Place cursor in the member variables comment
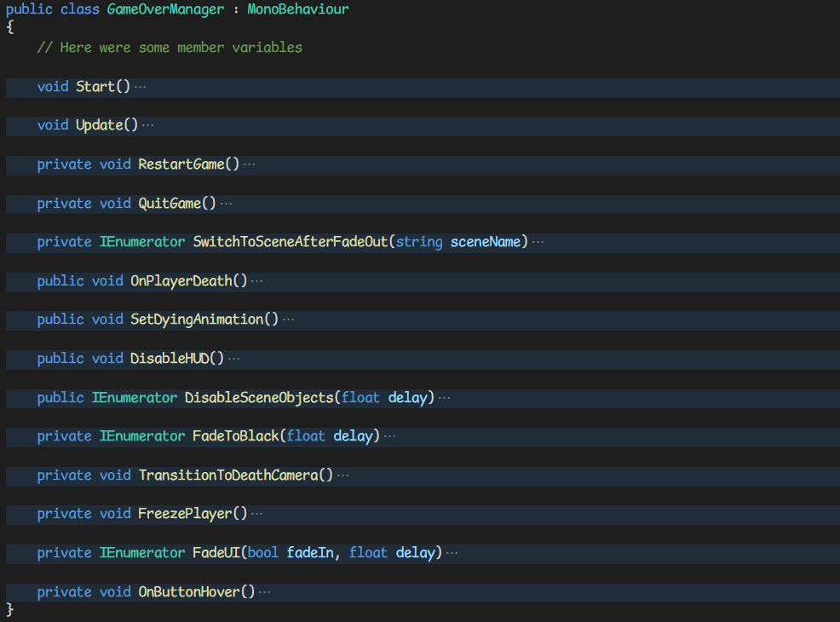The height and width of the screenshot is (622, 840). tap(170, 48)
